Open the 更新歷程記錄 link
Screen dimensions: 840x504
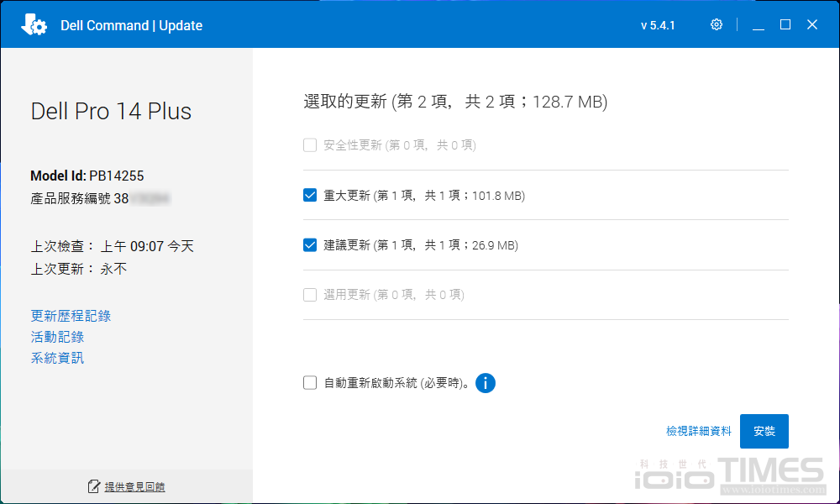pyautogui.click(x=71, y=316)
